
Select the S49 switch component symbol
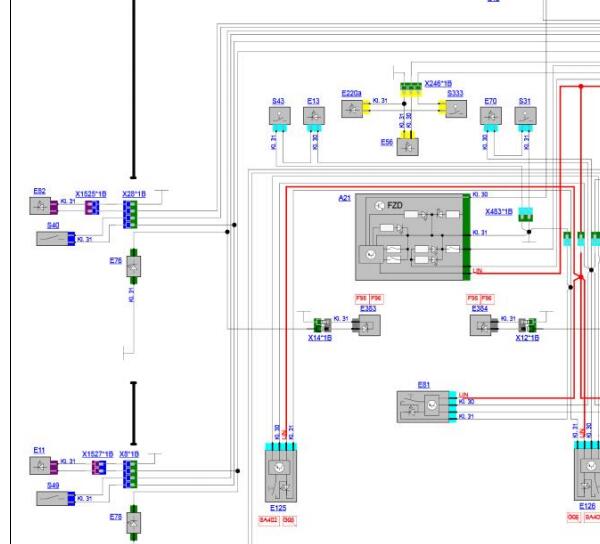click(x=53, y=498)
